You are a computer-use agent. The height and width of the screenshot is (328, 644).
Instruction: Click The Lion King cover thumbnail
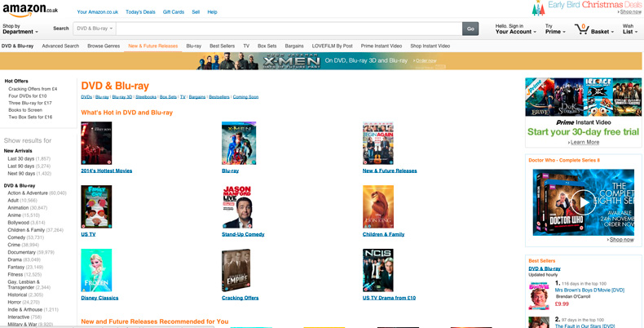coord(378,206)
